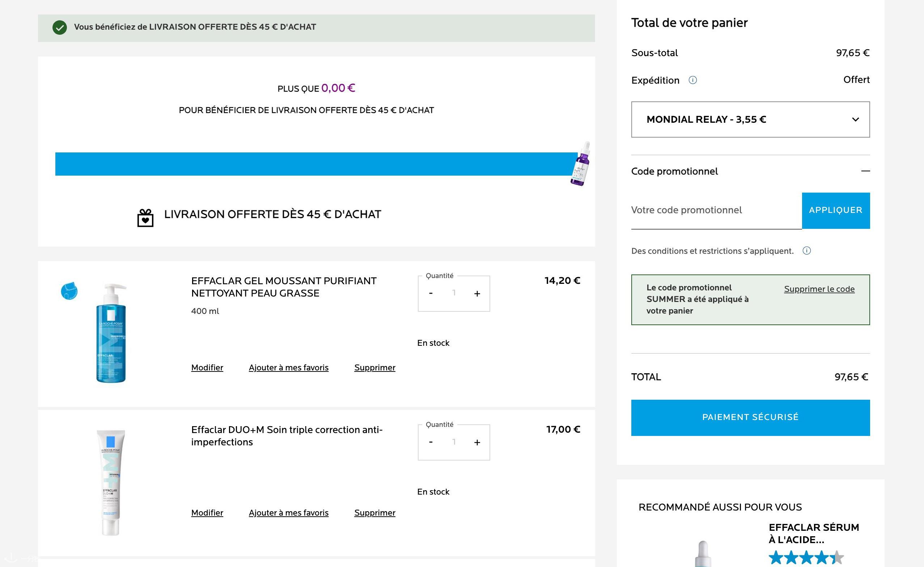Viewport: 924px width, 567px height.
Task: Open Effaclar Gel Moussant Purifiant product title
Action: [284, 287]
